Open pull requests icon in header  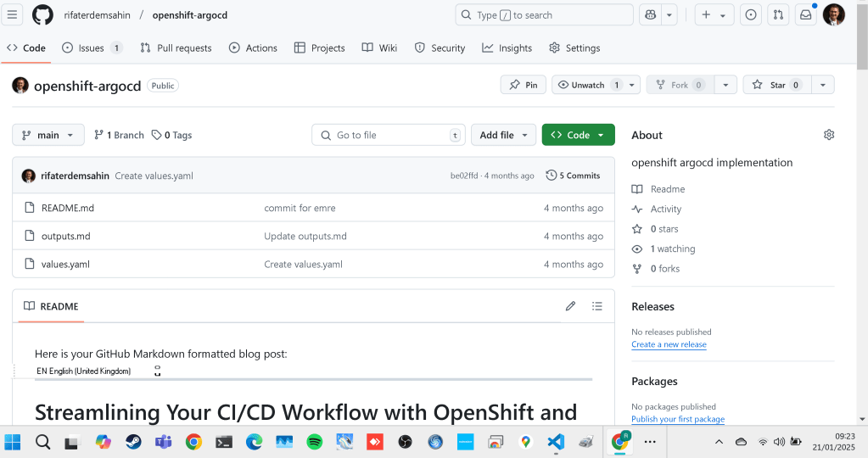tap(778, 15)
